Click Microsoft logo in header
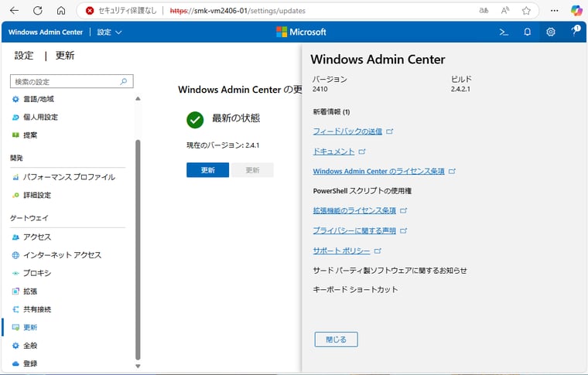Screen dimensions: 588x375 coord(301,32)
